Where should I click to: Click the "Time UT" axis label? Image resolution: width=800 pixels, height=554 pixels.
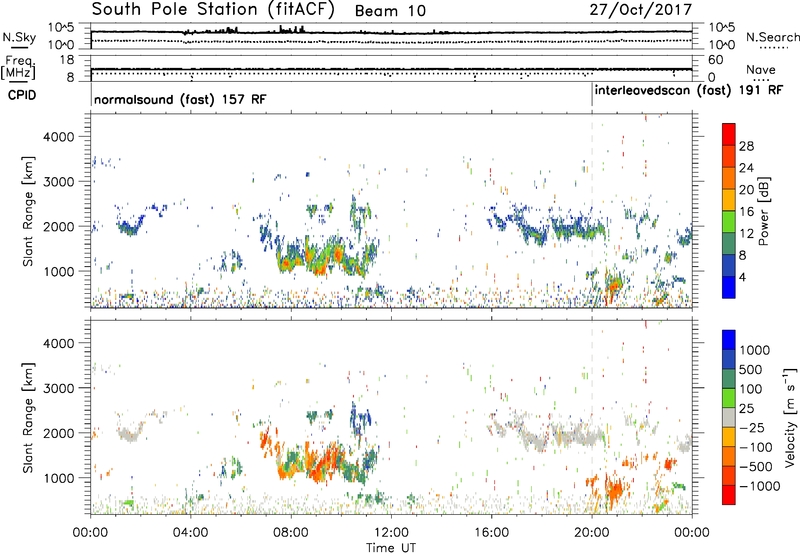pyautogui.click(x=391, y=548)
